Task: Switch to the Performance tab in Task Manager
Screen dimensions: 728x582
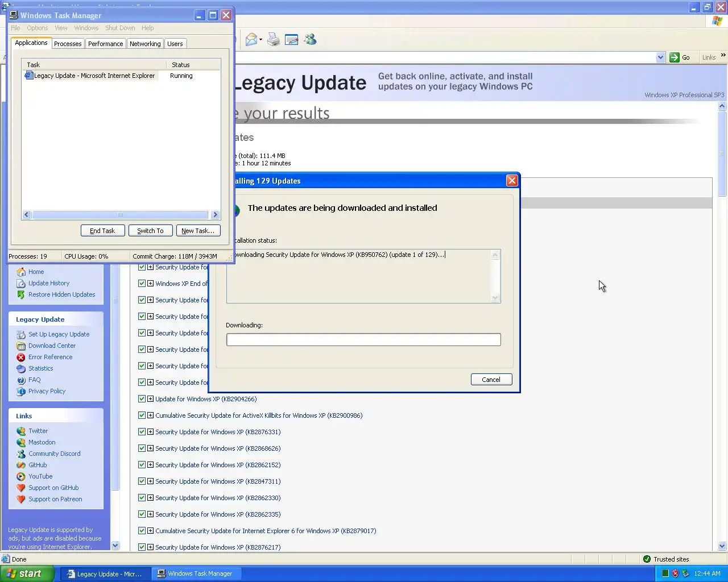Action: tap(105, 44)
